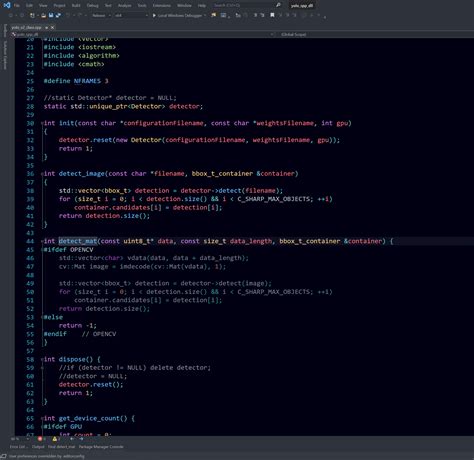
Task: Open the Window menu
Action: coord(184,5)
